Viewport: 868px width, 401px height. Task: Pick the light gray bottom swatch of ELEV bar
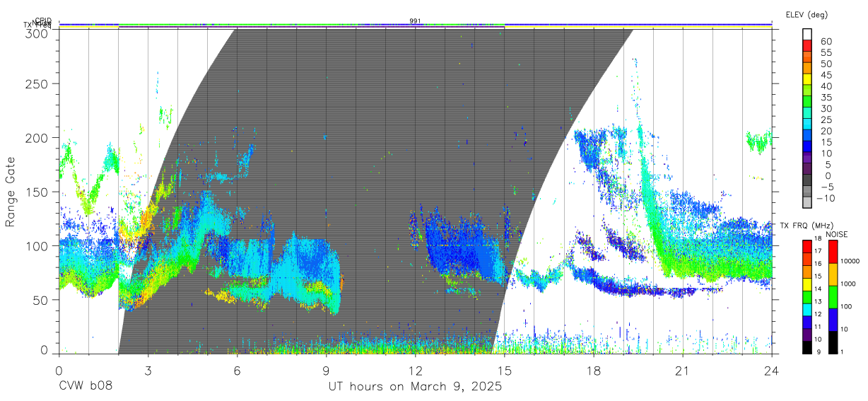[807, 202]
